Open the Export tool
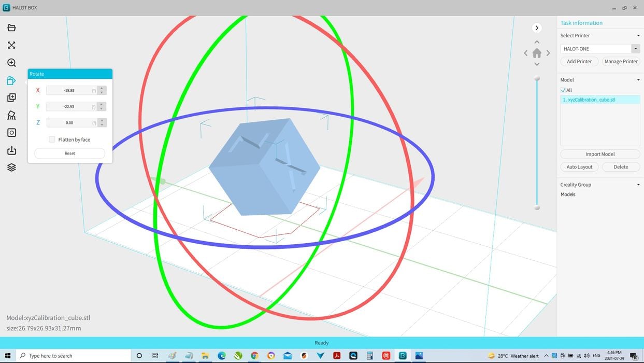This screenshot has height=363, width=644. pyautogui.click(x=11, y=150)
